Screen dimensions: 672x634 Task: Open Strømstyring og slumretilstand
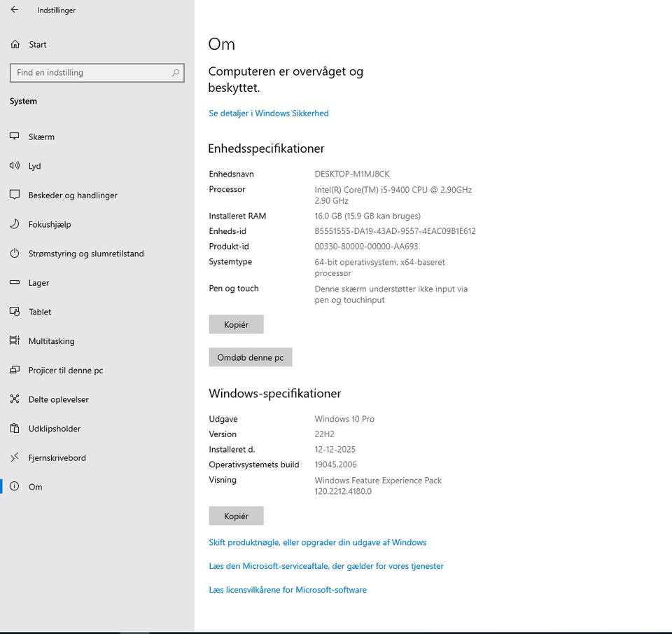coord(97,254)
